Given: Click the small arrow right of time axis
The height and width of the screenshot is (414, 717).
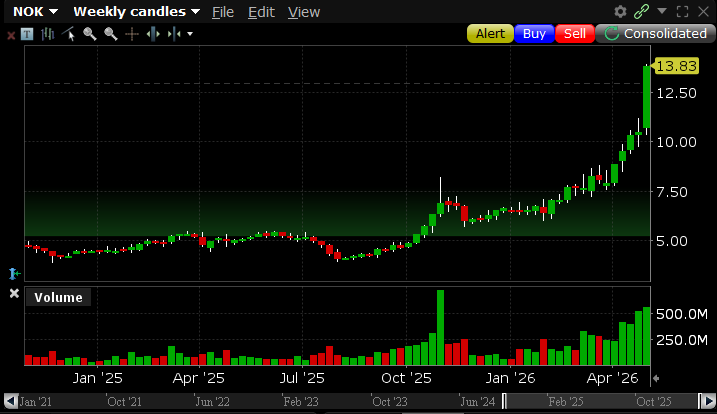Looking at the screenshot, I should (656, 378).
